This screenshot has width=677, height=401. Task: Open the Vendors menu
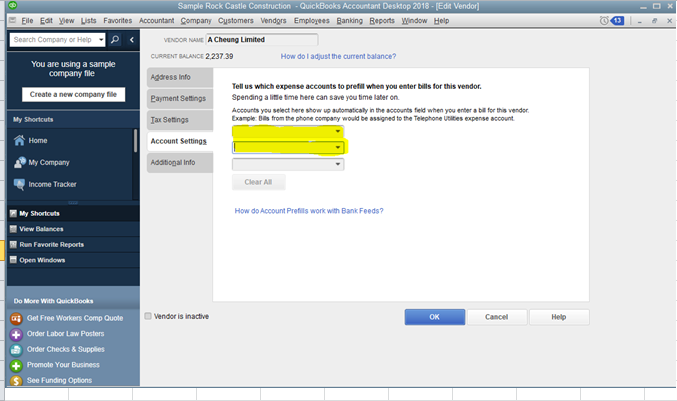(273, 21)
